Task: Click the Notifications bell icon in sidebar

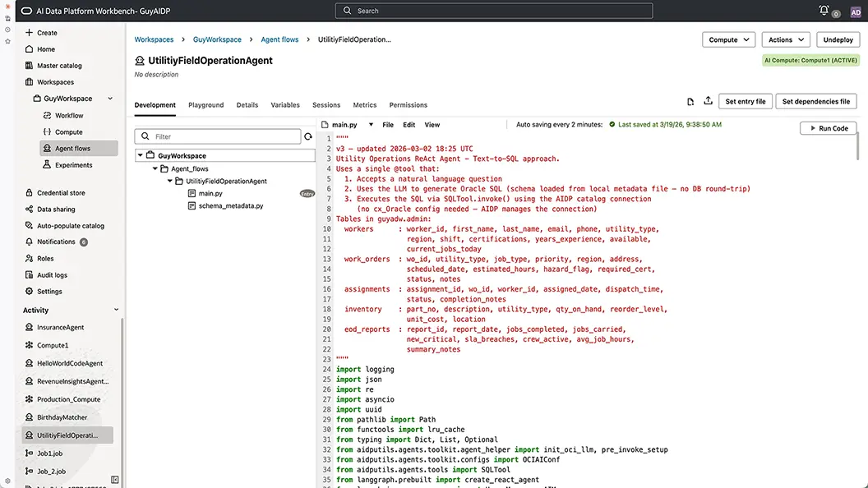Action: point(30,242)
